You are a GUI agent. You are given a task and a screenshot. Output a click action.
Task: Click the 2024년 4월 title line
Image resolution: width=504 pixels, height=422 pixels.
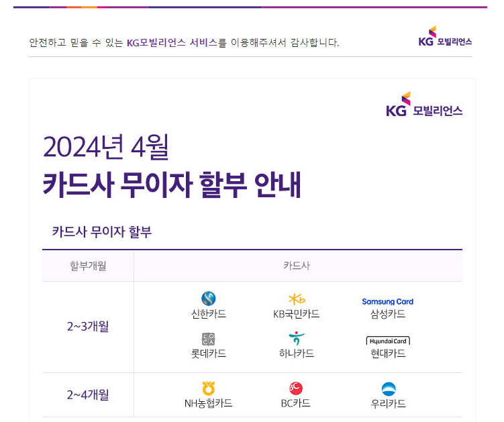point(106,147)
